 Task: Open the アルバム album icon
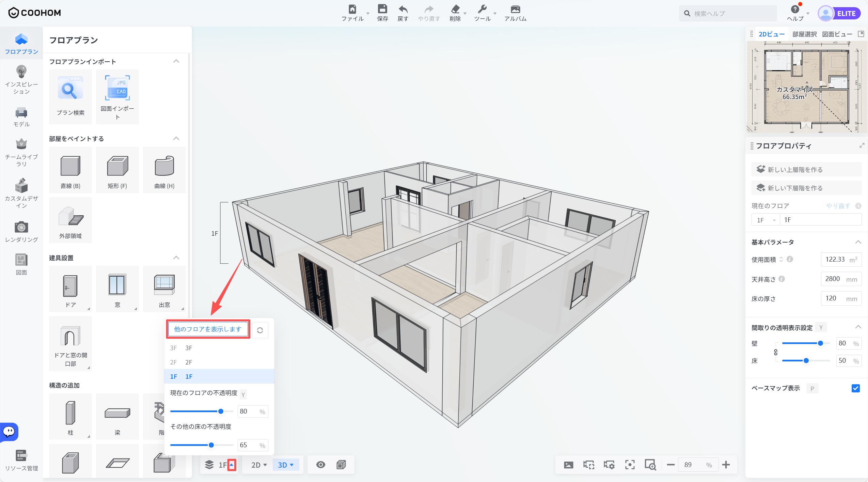[515, 9]
